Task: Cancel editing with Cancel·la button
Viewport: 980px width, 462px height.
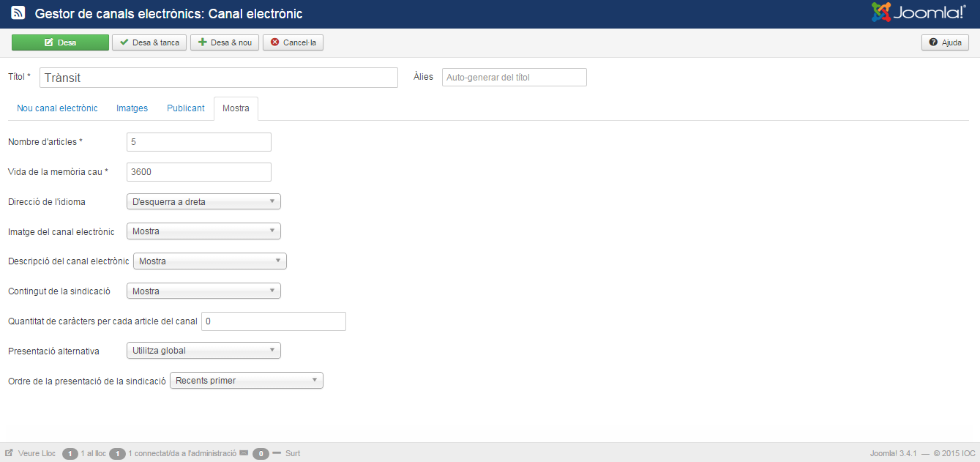Action: (293, 42)
